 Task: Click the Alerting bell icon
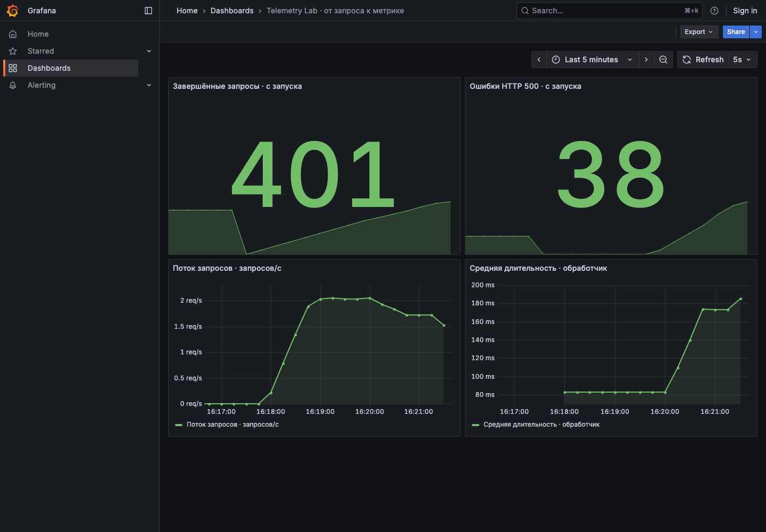click(13, 85)
